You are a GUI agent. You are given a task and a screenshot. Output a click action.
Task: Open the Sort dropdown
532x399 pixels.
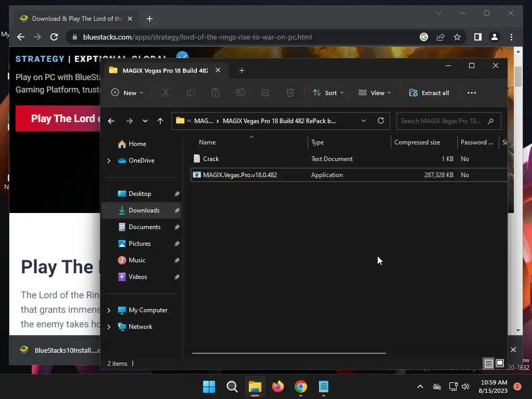(x=328, y=92)
